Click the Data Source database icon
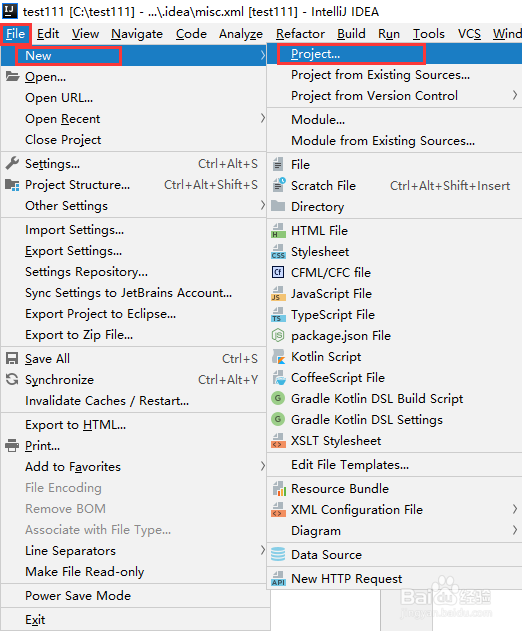Screen dimensions: 522x631 tap(278, 555)
